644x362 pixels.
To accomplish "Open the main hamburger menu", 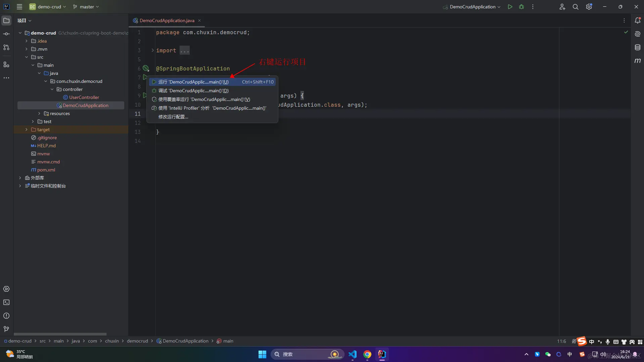I will point(19,7).
